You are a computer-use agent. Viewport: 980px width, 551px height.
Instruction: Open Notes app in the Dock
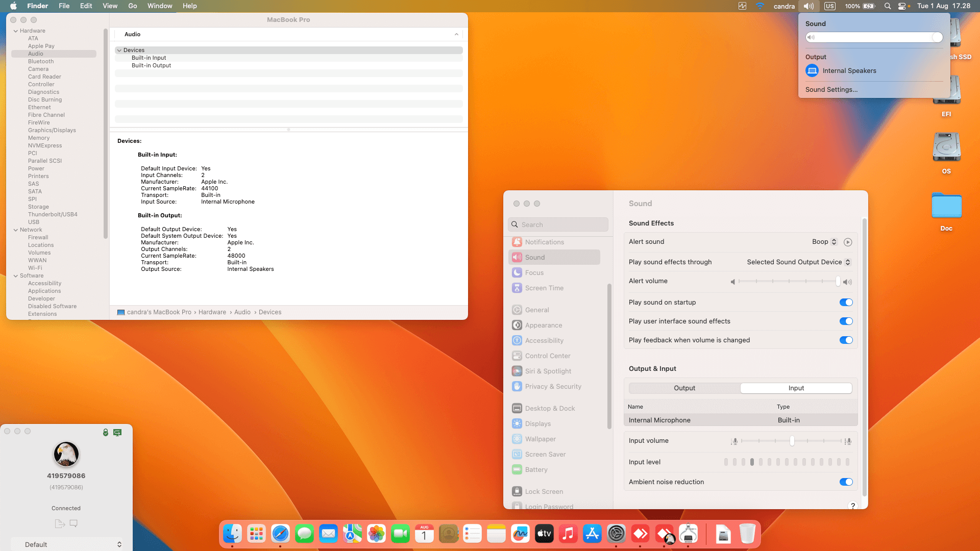tap(496, 534)
